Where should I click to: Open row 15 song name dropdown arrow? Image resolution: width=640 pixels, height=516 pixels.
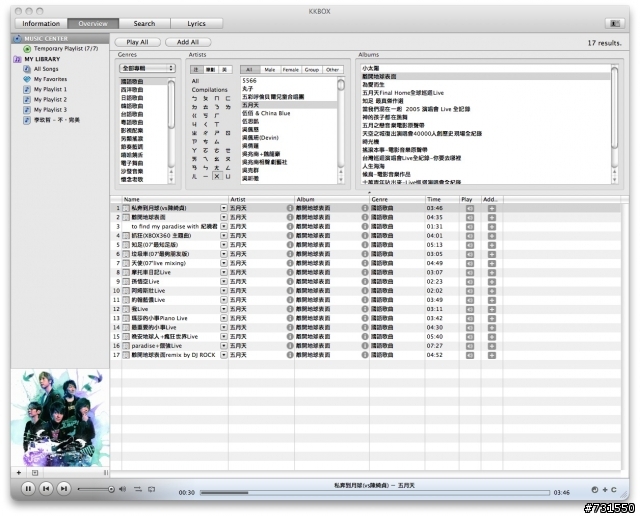(x=224, y=337)
